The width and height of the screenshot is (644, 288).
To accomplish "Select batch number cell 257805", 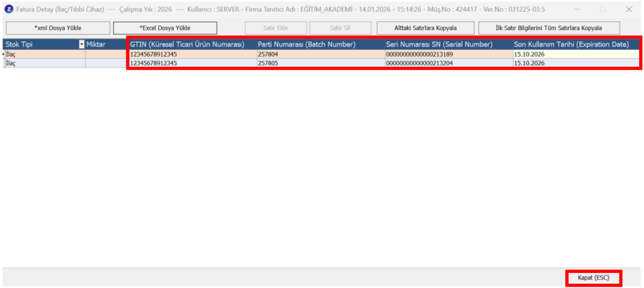I will (x=321, y=63).
